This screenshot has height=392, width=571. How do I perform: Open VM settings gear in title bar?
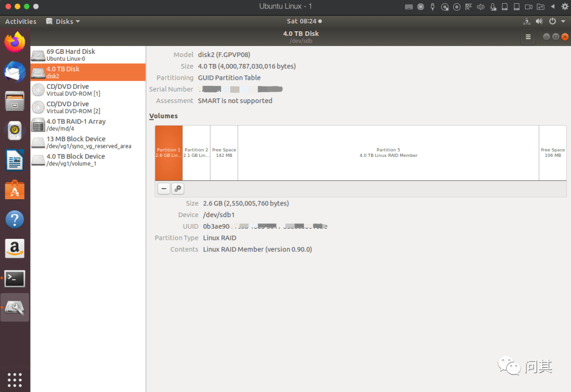pos(565,6)
